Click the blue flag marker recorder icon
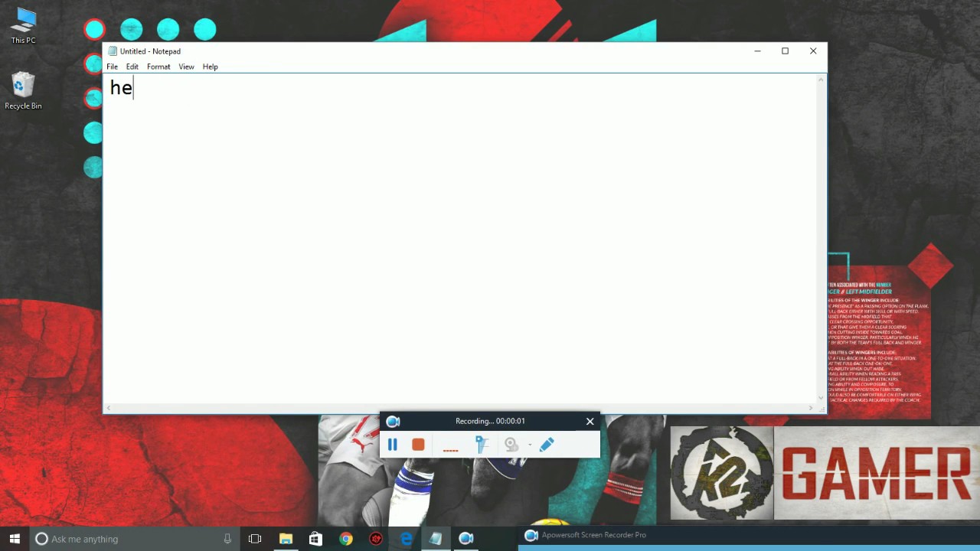Screen dimensions: 980x551 point(482,445)
